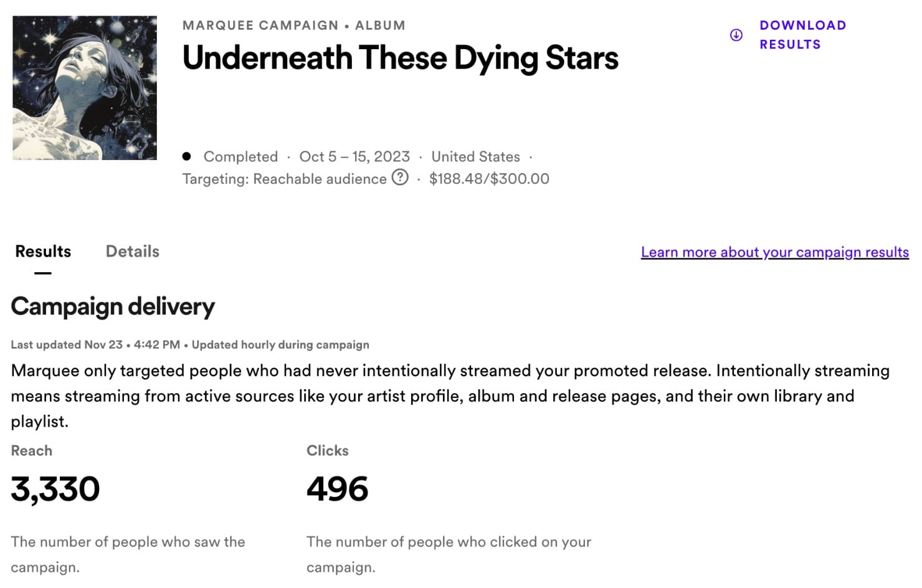Click the download arrow circle icon
The image size is (922, 588).
(x=736, y=35)
